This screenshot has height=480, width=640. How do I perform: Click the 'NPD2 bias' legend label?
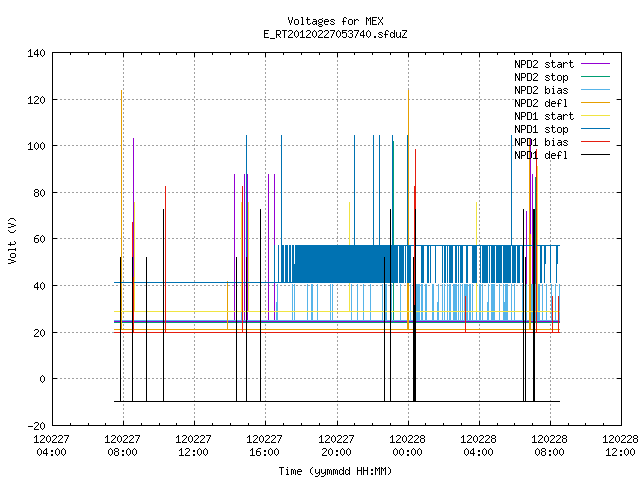click(541, 90)
